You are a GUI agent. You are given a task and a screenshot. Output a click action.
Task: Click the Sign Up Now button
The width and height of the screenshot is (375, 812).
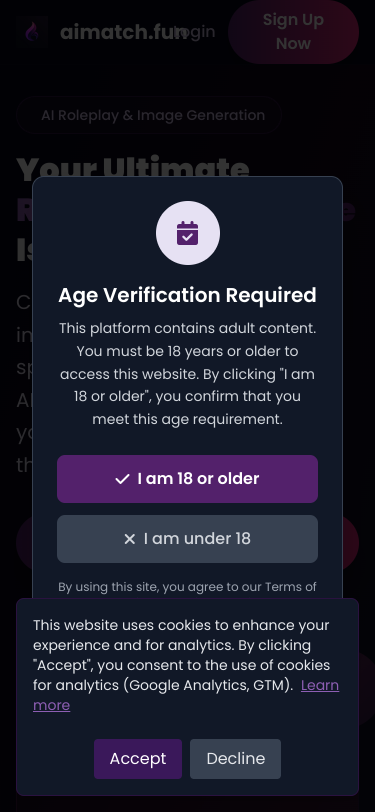coord(293,32)
